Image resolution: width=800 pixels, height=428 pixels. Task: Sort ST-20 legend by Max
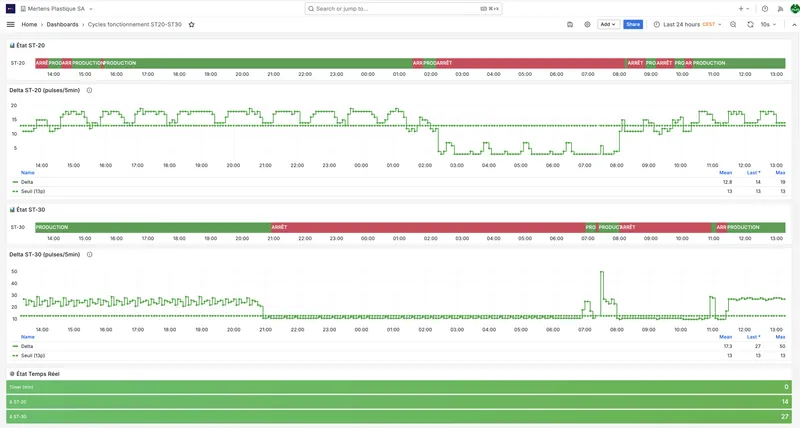click(780, 173)
